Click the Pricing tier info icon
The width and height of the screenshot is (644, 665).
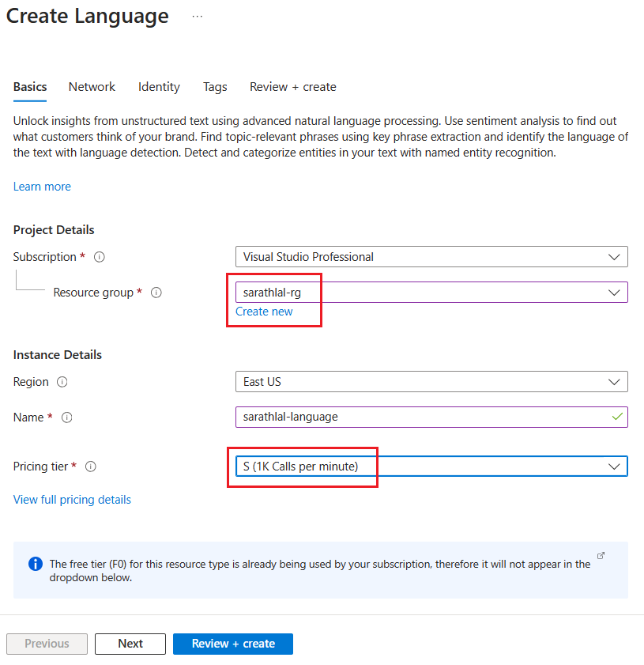(90, 467)
